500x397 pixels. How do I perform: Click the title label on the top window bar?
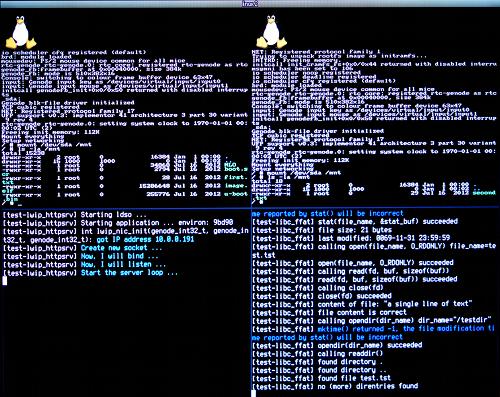[x=250, y=4]
